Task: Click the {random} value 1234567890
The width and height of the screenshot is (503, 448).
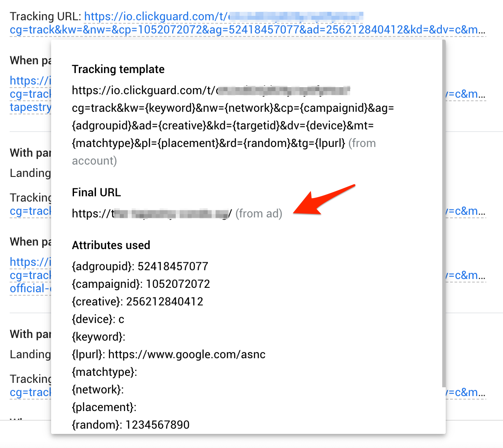Action: tap(157, 425)
